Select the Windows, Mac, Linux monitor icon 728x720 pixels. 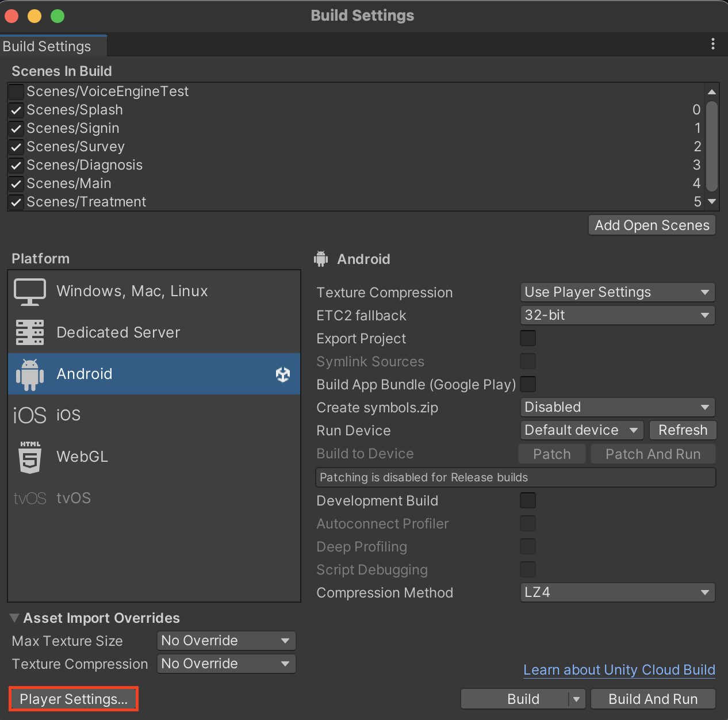[30, 292]
